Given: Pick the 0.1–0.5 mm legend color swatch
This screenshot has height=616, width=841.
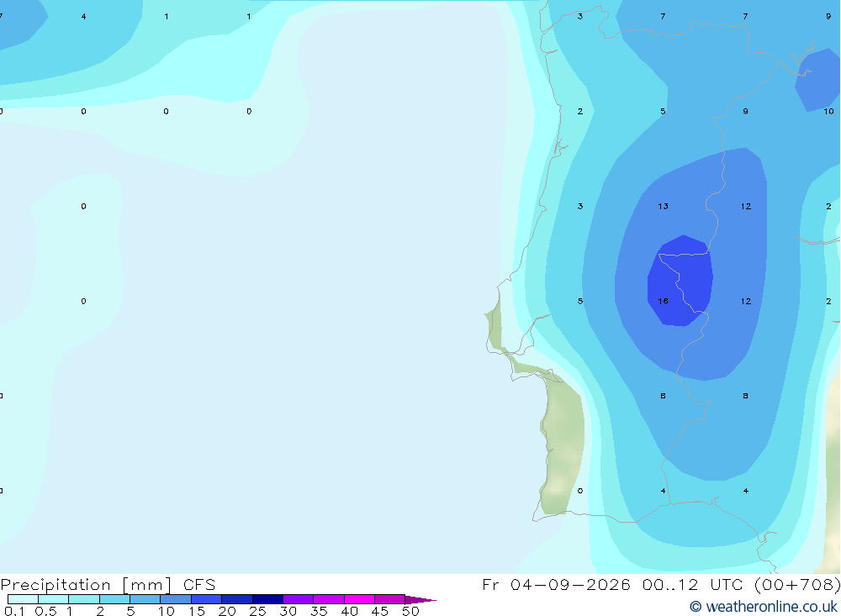Looking at the screenshot, I should point(23,599).
